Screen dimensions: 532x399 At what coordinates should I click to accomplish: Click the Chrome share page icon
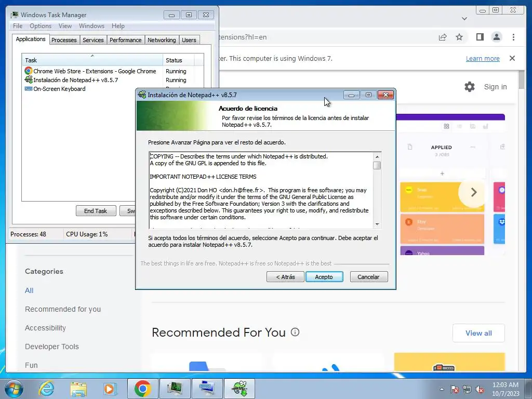point(443,37)
